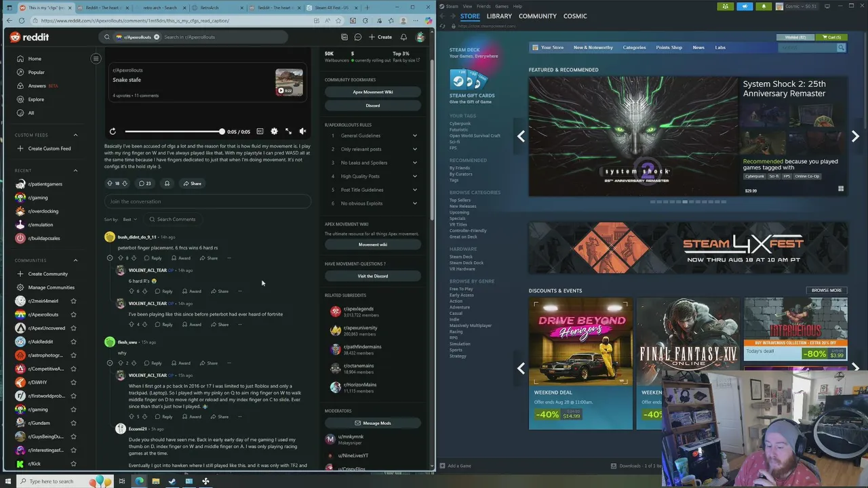The height and width of the screenshot is (488, 868).
Task: Collapse Reddit sidebar with hamburger button
Action: coord(96,58)
